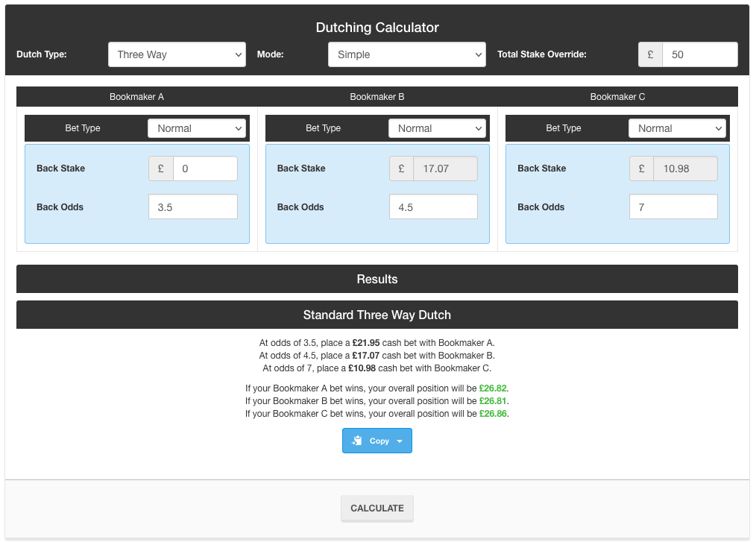756x545 pixels.
Task: Open the Dutch Type dropdown
Action: click(x=177, y=54)
